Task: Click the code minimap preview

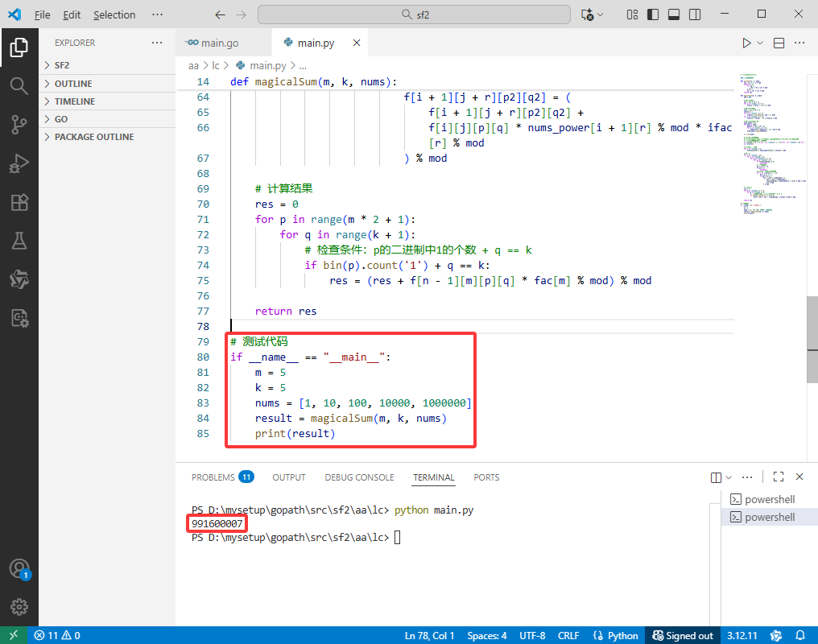Action: pos(771,144)
